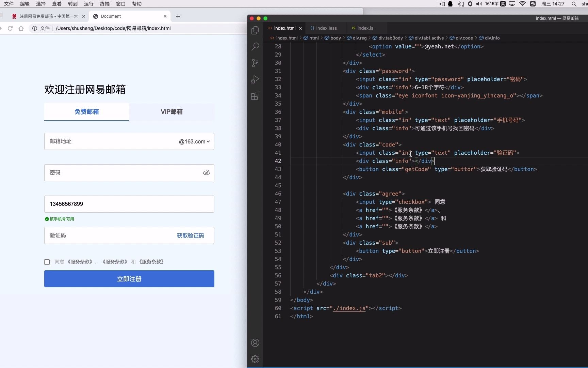Select the VIP邮箱 tab

172,112
